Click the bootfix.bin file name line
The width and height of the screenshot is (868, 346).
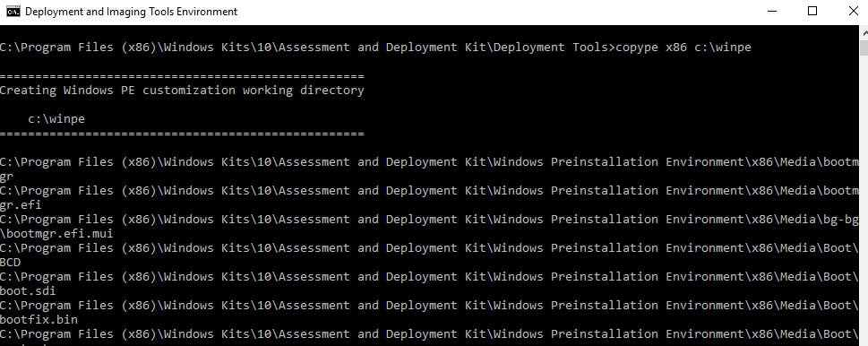(x=39, y=320)
